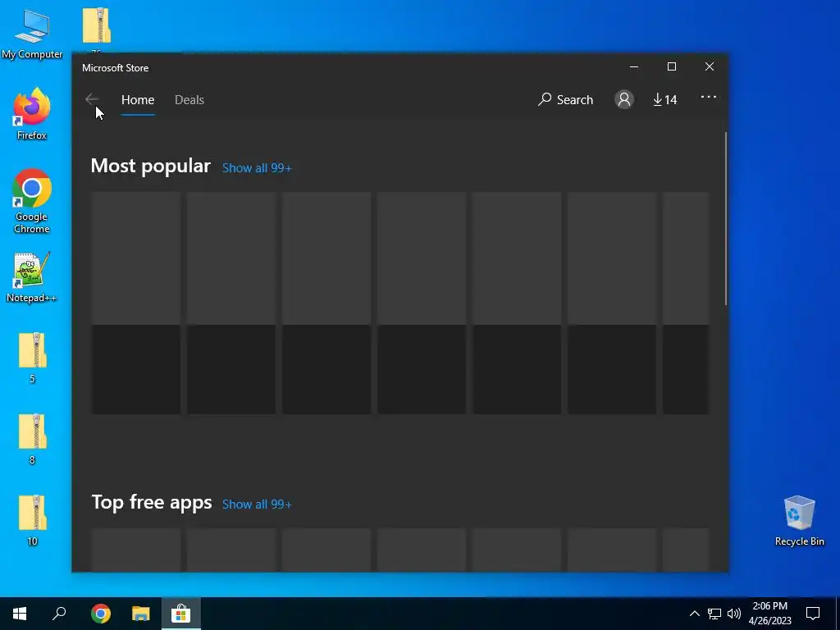Open taskbar search magnifier
840x630 pixels.
tap(59, 614)
